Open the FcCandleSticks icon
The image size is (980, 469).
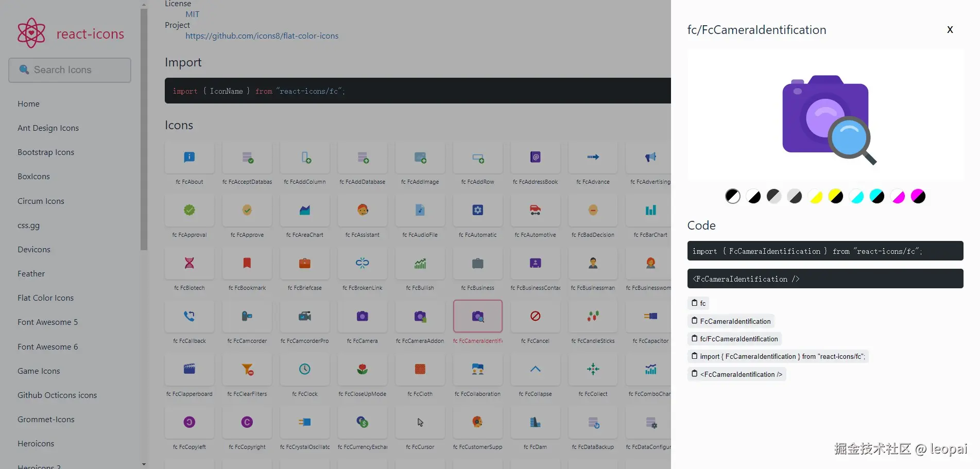point(593,317)
